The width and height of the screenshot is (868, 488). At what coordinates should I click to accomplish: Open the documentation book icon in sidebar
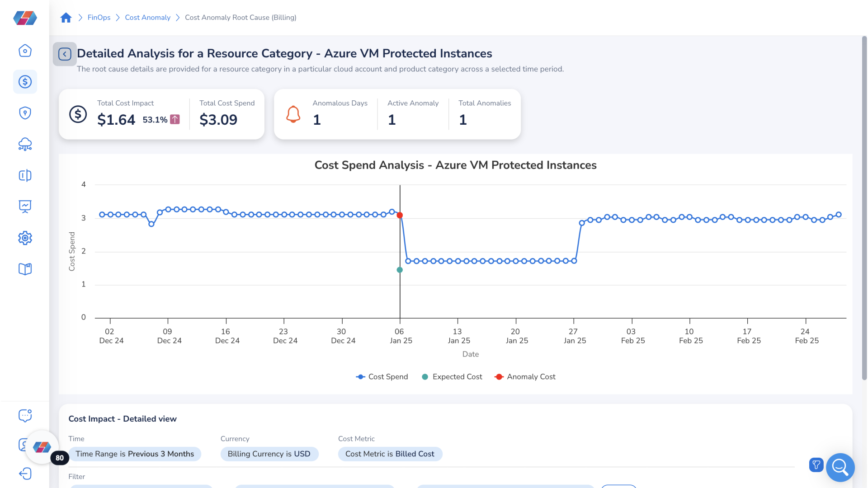25,269
